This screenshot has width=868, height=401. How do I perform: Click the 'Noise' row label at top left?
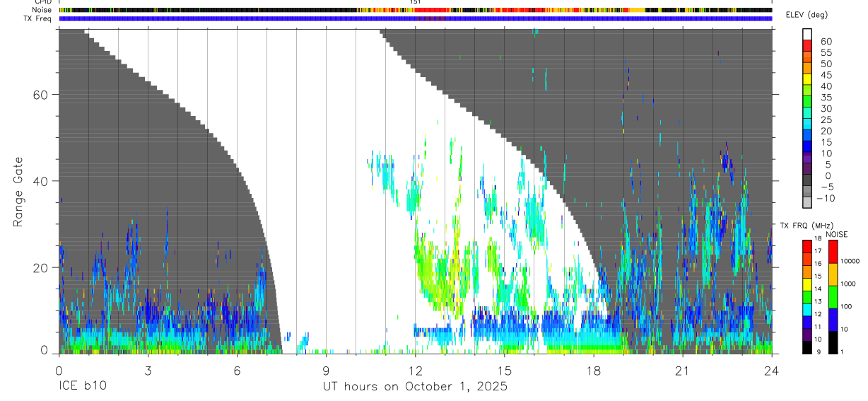coord(42,10)
